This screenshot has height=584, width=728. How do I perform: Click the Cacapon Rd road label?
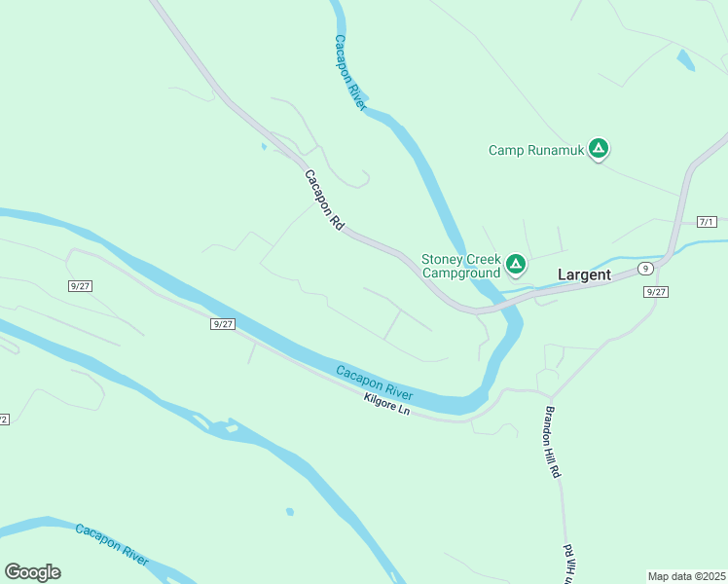point(324,200)
